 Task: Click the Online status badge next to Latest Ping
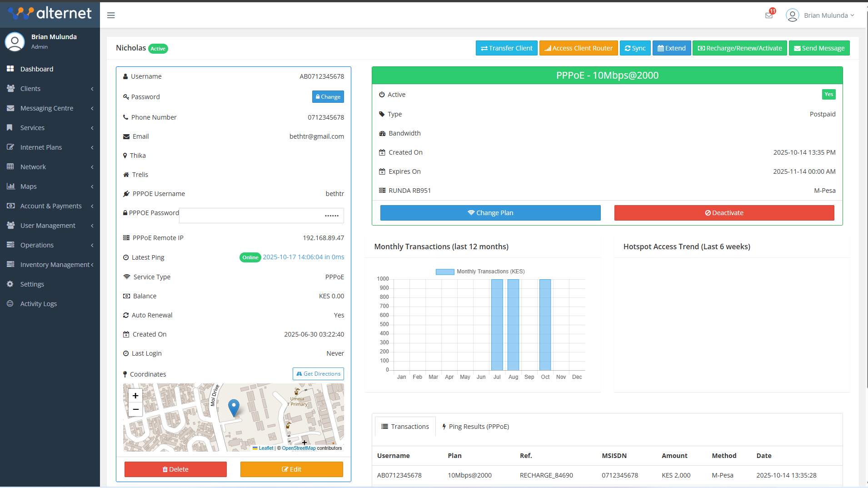point(250,257)
